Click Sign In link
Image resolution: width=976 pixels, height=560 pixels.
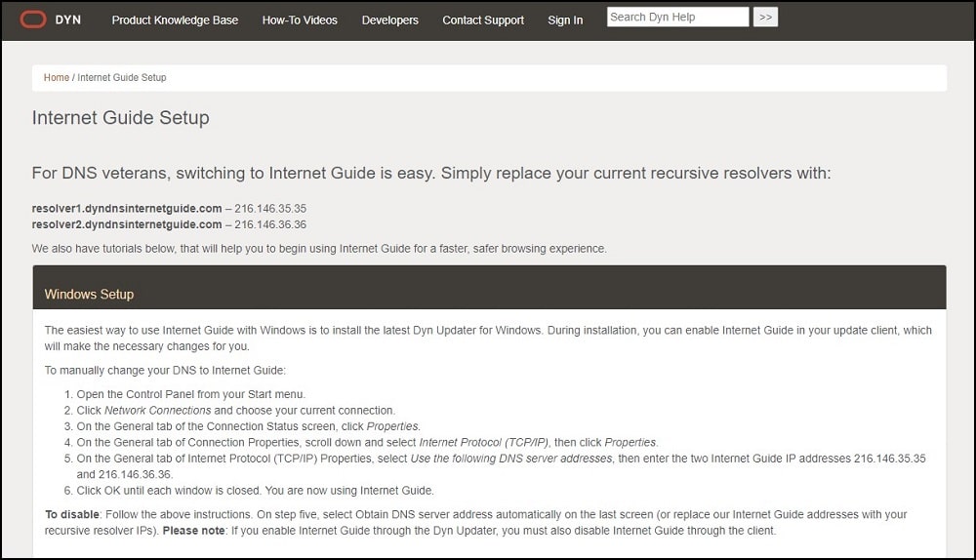pos(565,20)
